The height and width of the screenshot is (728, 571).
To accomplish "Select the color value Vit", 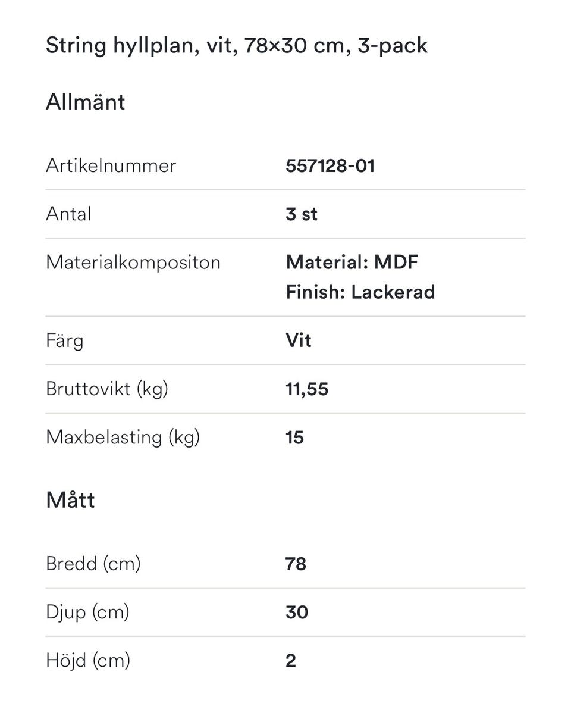I will pos(298,341).
